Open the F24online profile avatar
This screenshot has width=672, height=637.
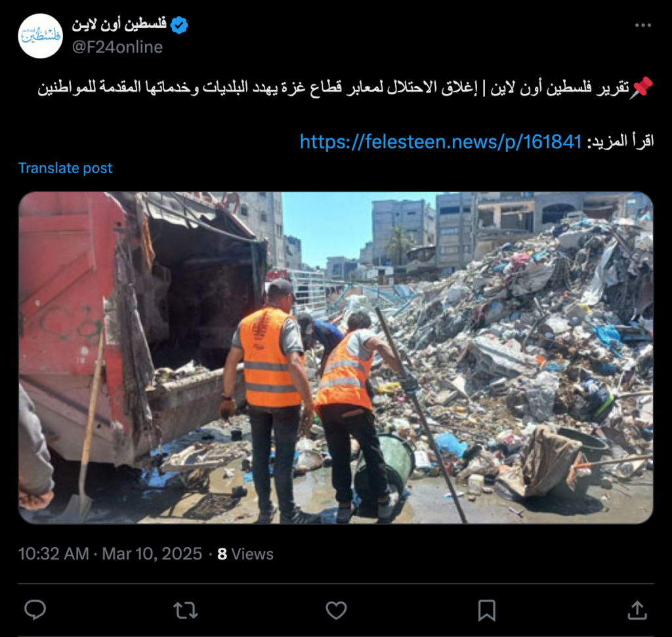tap(40, 36)
